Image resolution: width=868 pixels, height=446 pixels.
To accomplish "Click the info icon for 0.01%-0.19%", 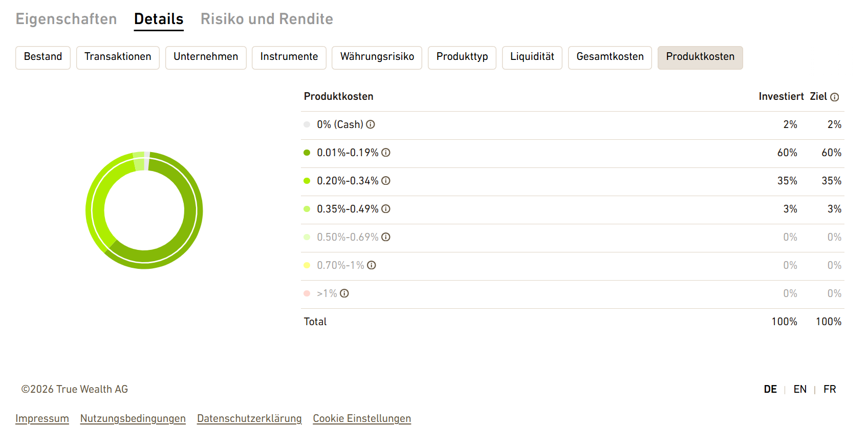I will tap(386, 153).
